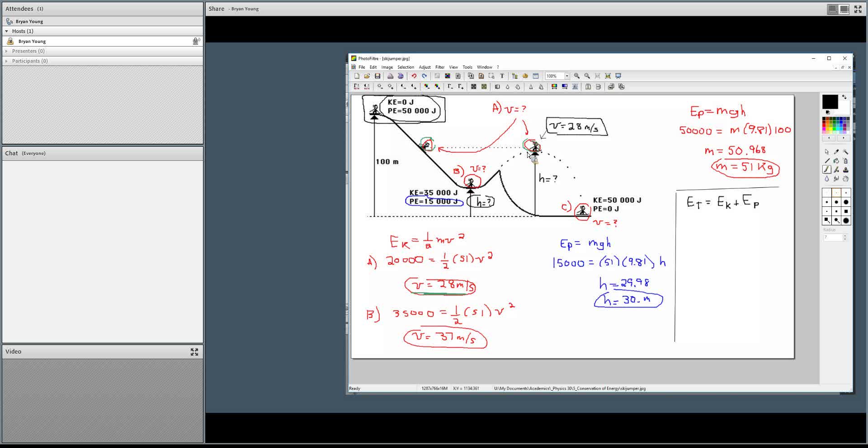Expand the Presenters (0) group
The image size is (868, 448).
pyautogui.click(x=6, y=51)
